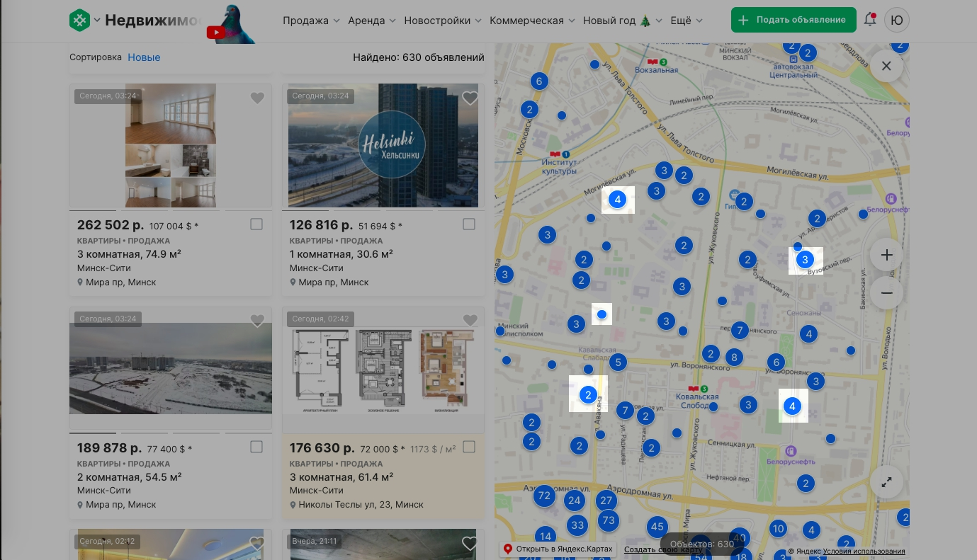Image resolution: width=977 pixels, height=560 pixels.
Task: Click the map cluster marker labeled 27
Action: pyautogui.click(x=606, y=501)
